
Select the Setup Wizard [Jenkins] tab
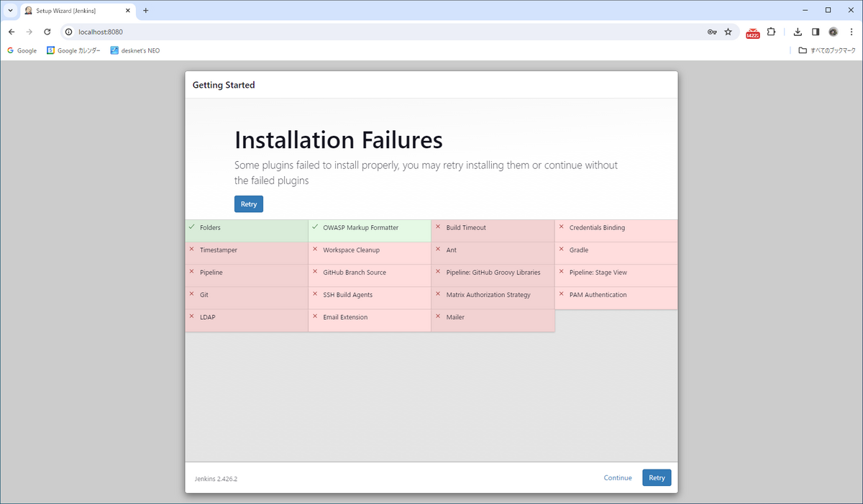(x=77, y=11)
